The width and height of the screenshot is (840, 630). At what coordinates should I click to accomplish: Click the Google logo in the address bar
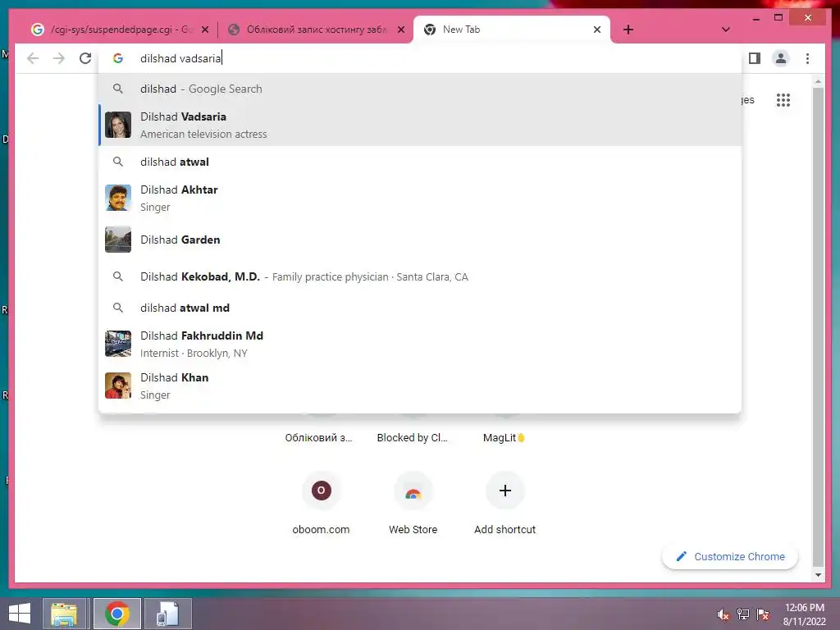pyautogui.click(x=118, y=58)
